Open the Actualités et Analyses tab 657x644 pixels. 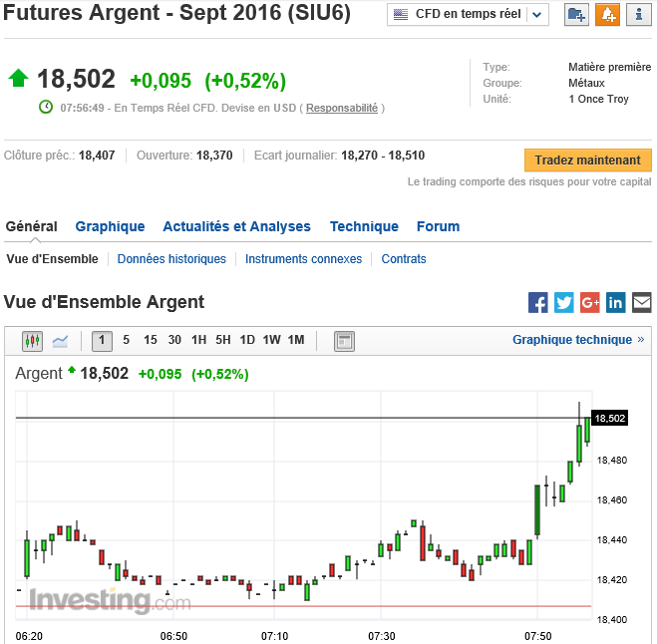[236, 226]
